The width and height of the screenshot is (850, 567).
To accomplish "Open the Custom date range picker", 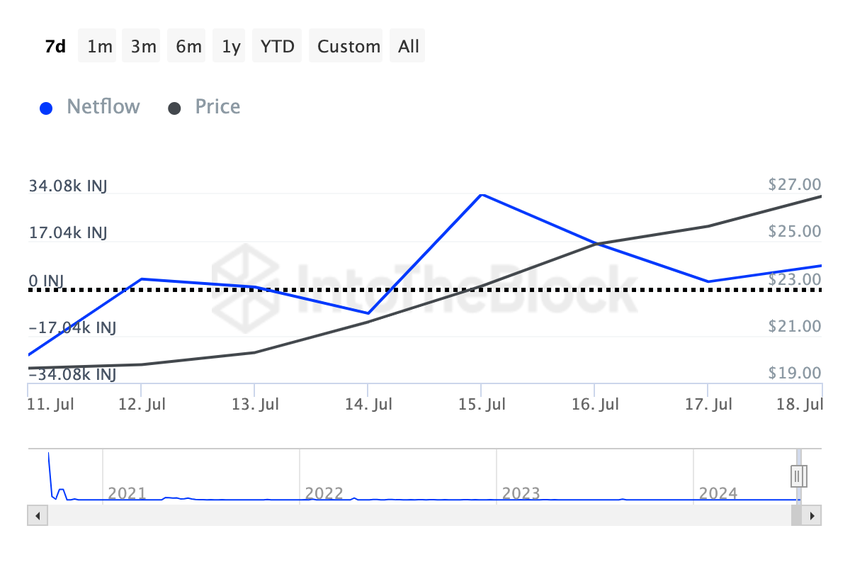I will (x=349, y=46).
